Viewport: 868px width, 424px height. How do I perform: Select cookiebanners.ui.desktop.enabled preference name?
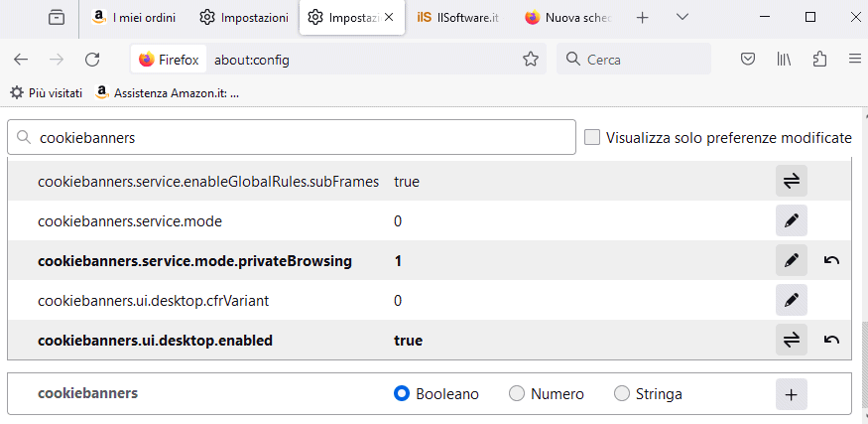pos(155,340)
